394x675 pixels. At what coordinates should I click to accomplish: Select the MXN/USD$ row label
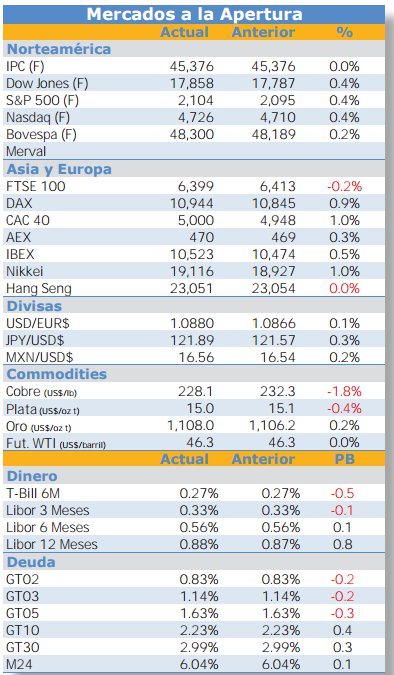(40, 357)
